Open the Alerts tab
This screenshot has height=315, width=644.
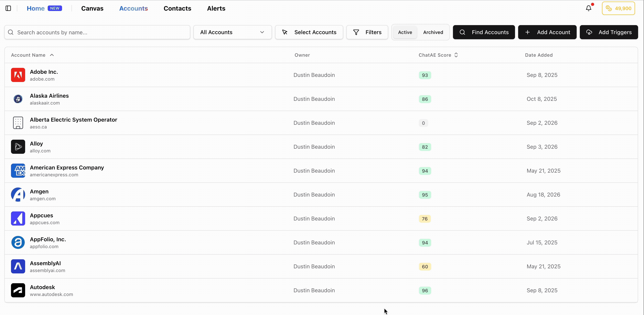(x=216, y=8)
